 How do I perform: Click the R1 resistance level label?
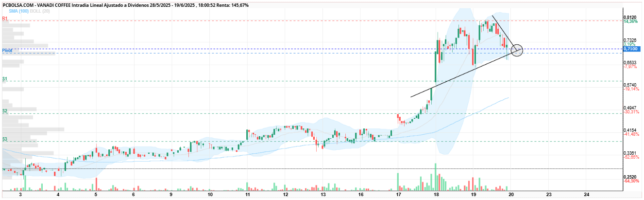[4, 18]
